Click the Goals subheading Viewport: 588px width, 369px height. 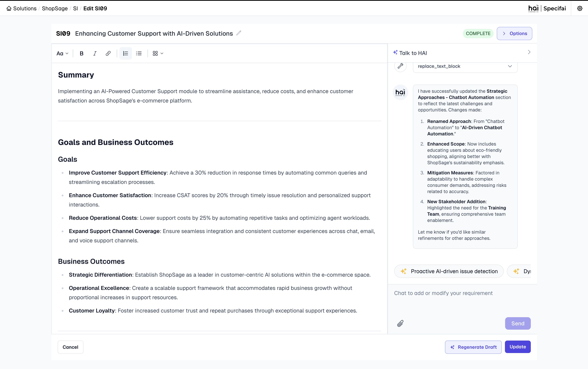click(x=68, y=159)
